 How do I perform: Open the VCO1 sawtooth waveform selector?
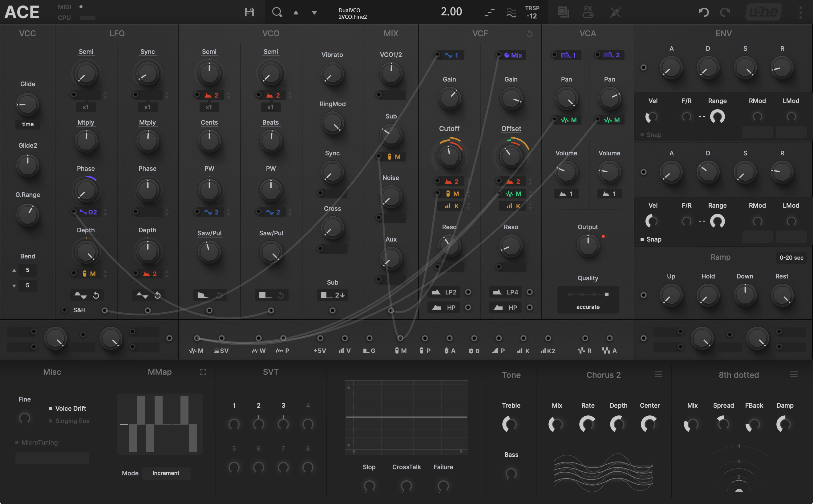(x=203, y=295)
